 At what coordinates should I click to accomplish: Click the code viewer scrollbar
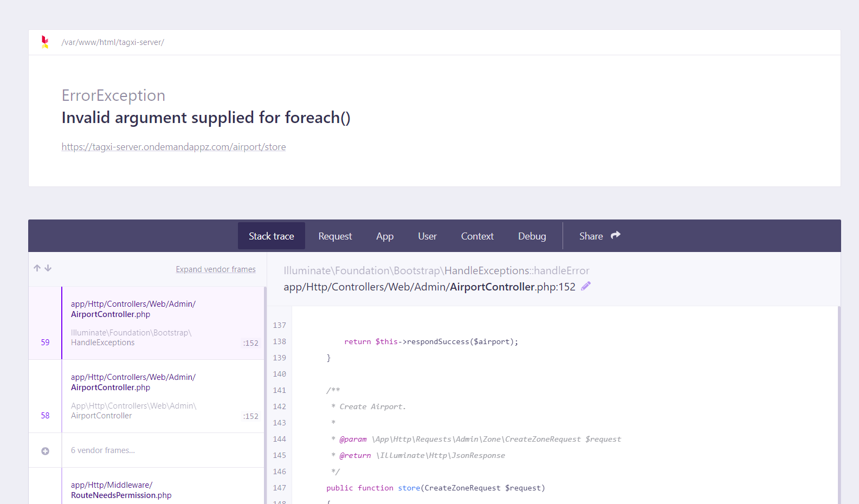pyautogui.click(x=839, y=405)
